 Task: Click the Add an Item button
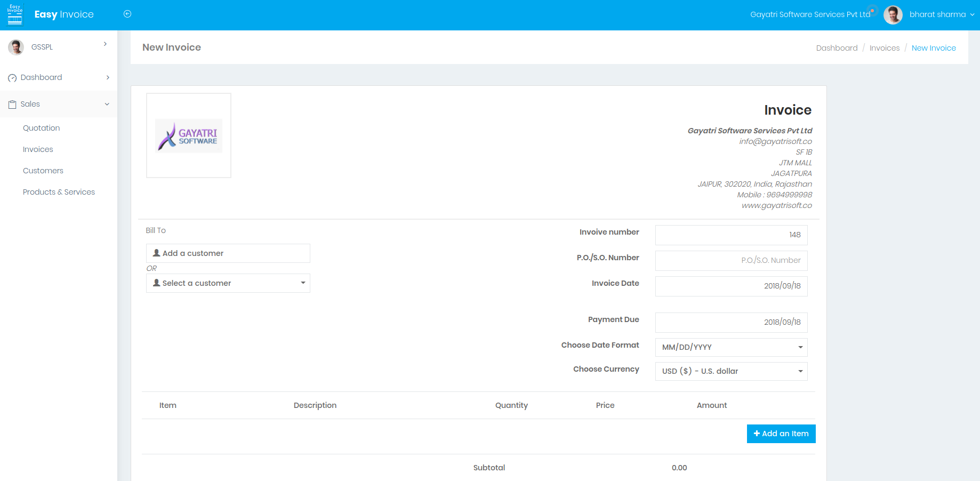coord(781,434)
